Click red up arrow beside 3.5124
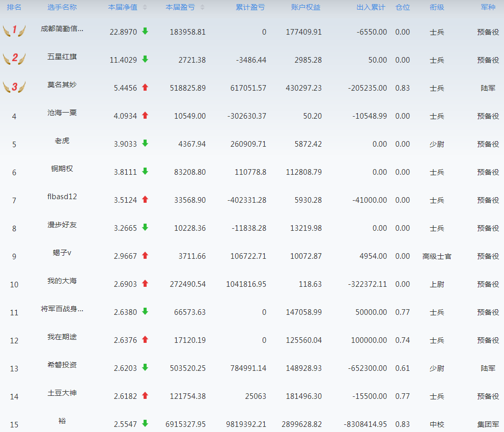The height and width of the screenshot is (432, 504). tap(145, 199)
